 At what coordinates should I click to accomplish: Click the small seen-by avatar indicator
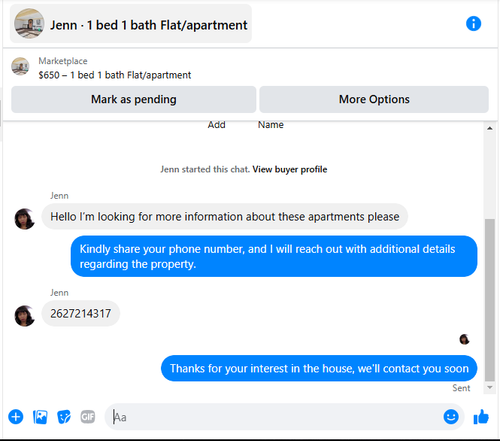[464, 339]
